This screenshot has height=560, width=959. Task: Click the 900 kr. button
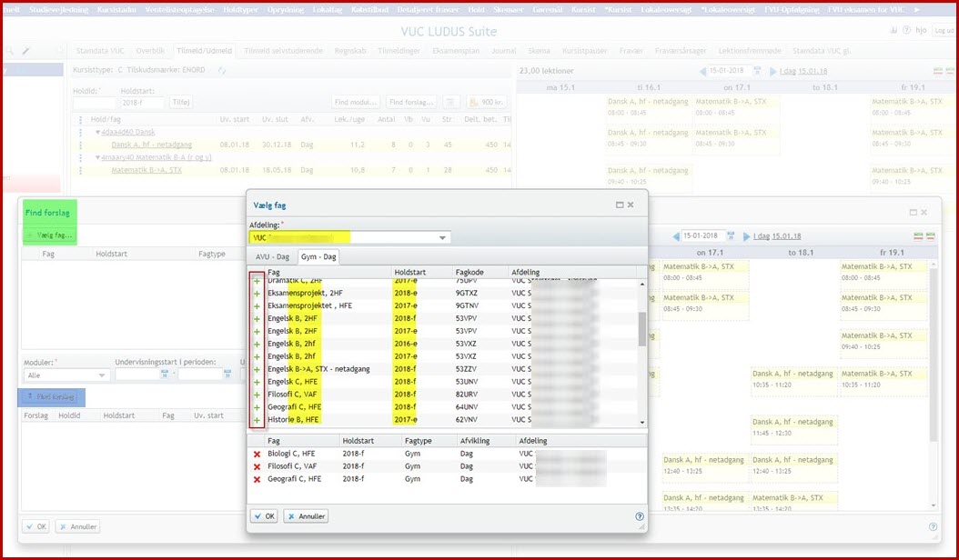[488, 103]
